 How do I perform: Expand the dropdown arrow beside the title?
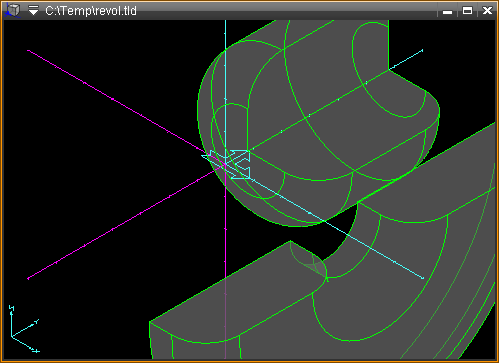click(x=33, y=10)
